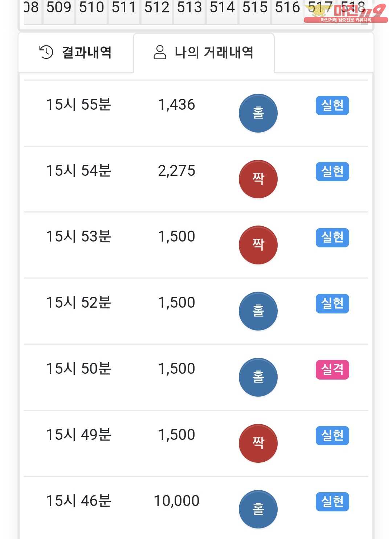Click the blue 홀 circle at 15시 52분
Screen dimensions: 392x539
tap(258, 311)
